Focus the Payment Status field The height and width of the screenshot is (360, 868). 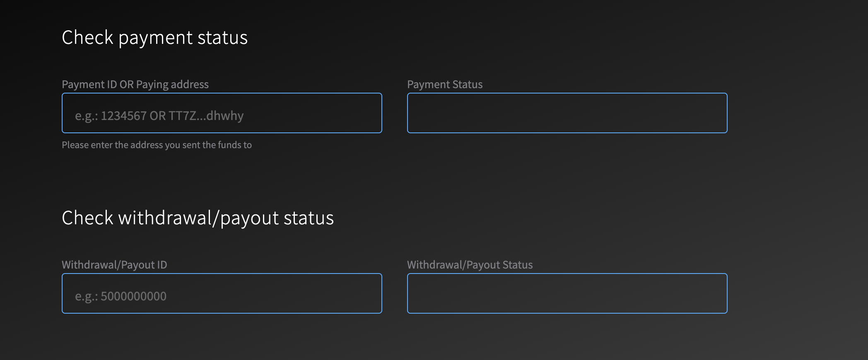tap(567, 113)
